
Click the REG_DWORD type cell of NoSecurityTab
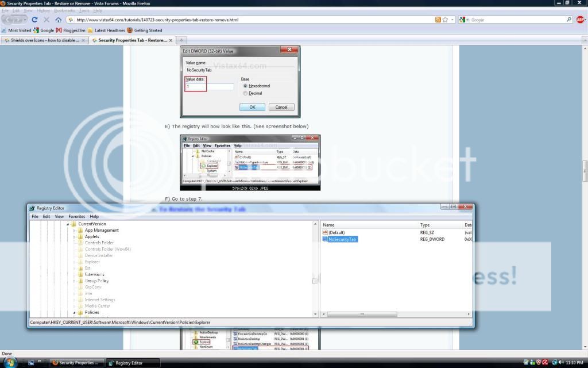(432, 239)
